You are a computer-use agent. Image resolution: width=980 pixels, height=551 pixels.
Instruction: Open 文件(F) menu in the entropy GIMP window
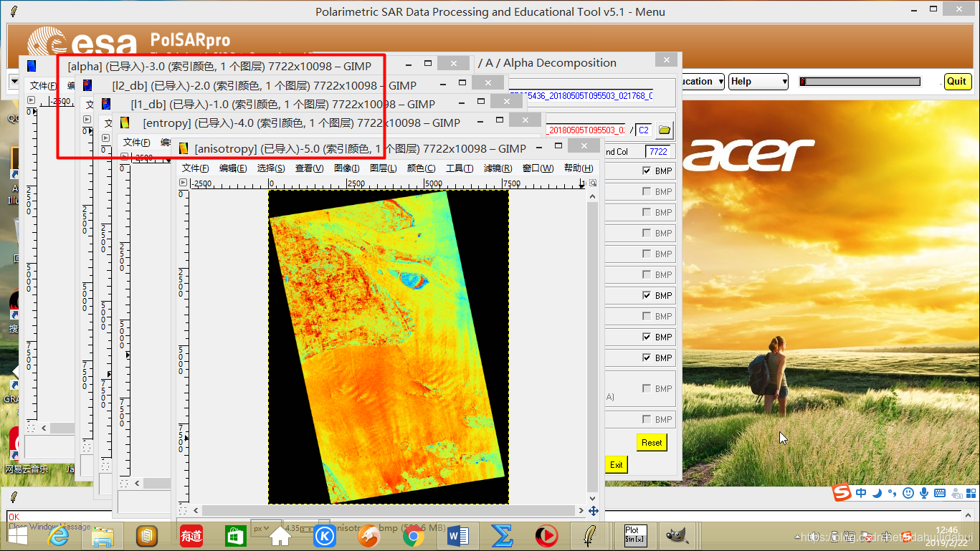136,143
